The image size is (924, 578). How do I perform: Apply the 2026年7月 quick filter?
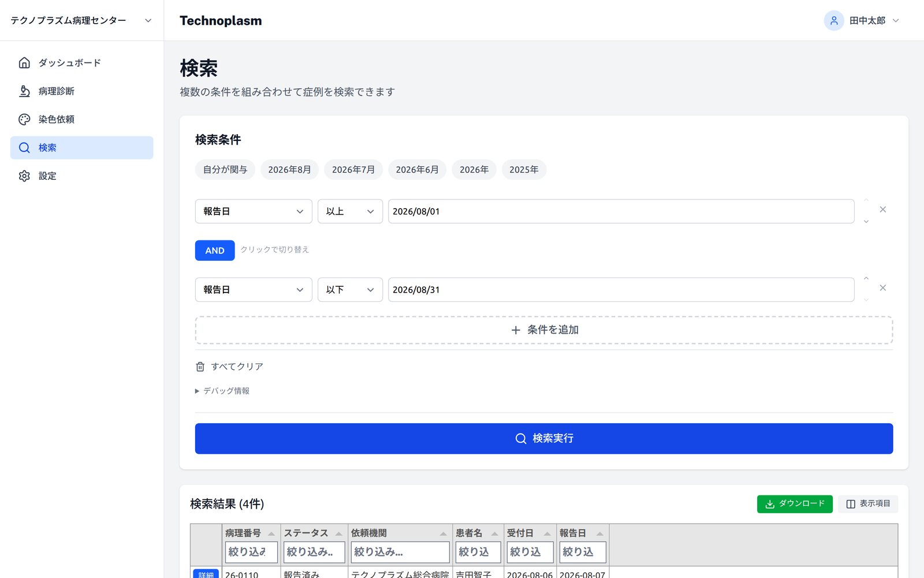click(353, 169)
